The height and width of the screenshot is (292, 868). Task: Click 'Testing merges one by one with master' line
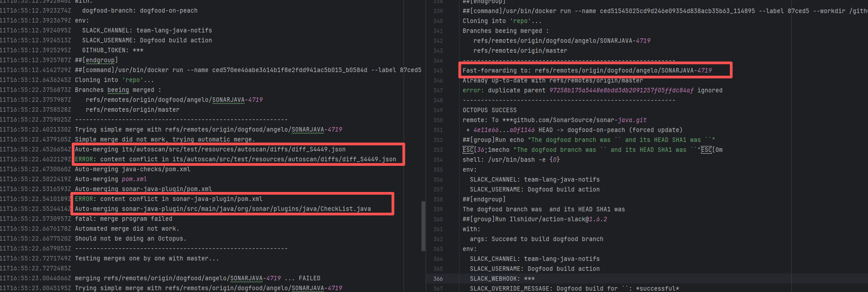coord(147,259)
